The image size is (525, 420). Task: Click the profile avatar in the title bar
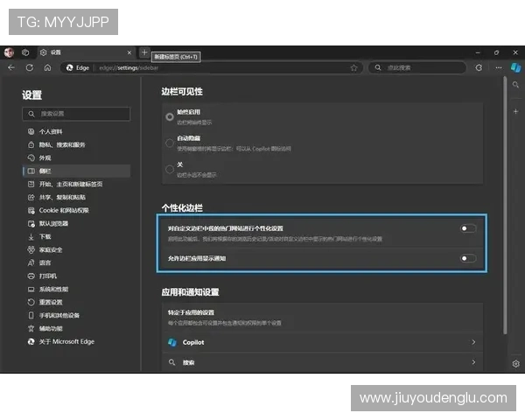10,52
